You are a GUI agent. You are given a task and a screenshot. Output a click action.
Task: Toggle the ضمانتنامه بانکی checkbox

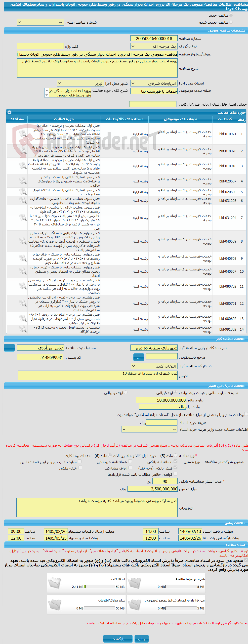pyautogui.click(x=175, y=461)
